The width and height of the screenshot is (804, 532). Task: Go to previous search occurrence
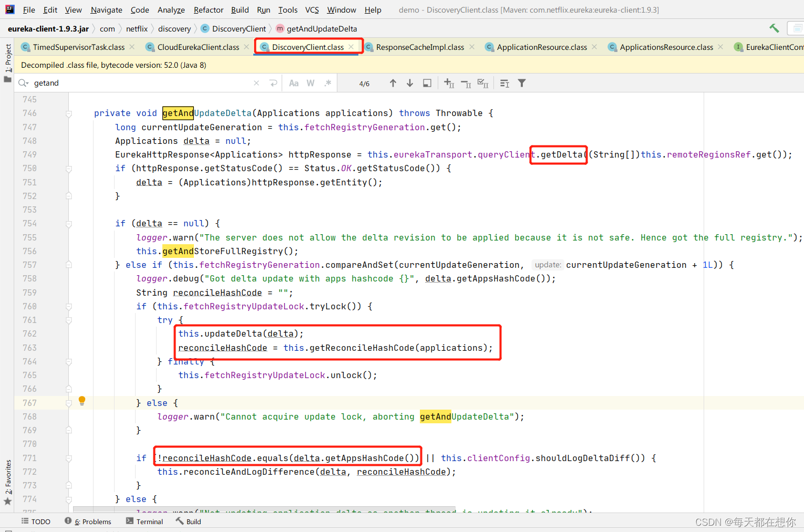(393, 83)
